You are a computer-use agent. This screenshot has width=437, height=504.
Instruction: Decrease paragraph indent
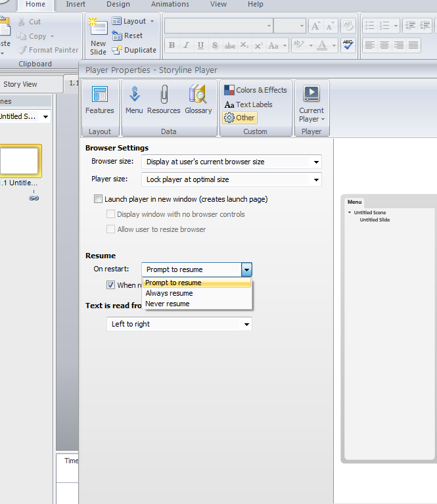click(410, 26)
